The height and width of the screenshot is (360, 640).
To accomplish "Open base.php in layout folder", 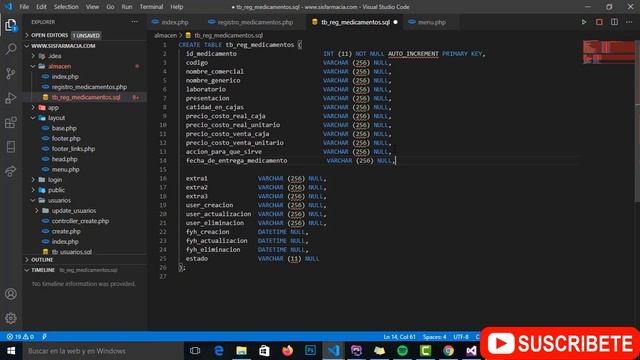I will [x=64, y=128].
